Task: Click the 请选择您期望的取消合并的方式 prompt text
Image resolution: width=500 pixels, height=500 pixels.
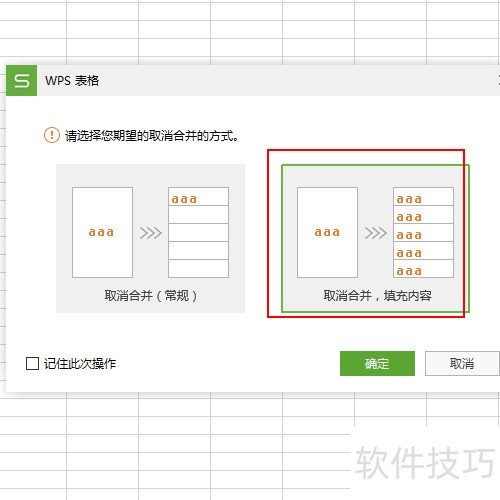Action: pyautogui.click(x=152, y=136)
